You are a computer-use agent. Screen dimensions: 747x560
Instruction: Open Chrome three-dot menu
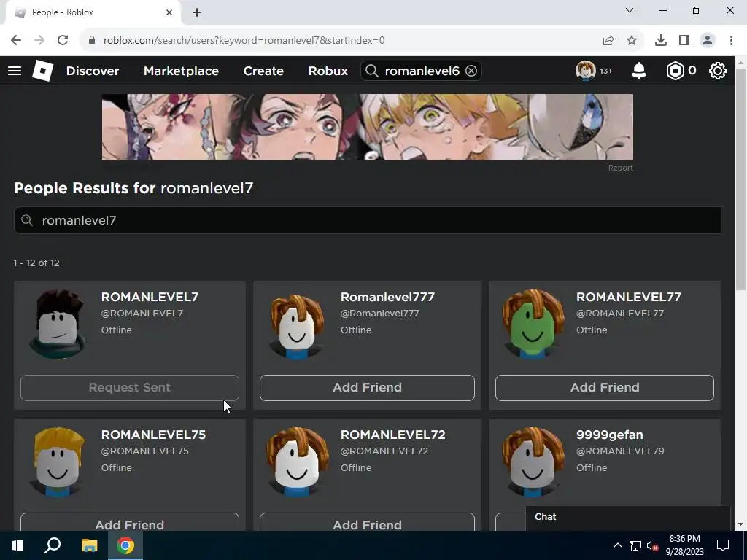click(731, 41)
